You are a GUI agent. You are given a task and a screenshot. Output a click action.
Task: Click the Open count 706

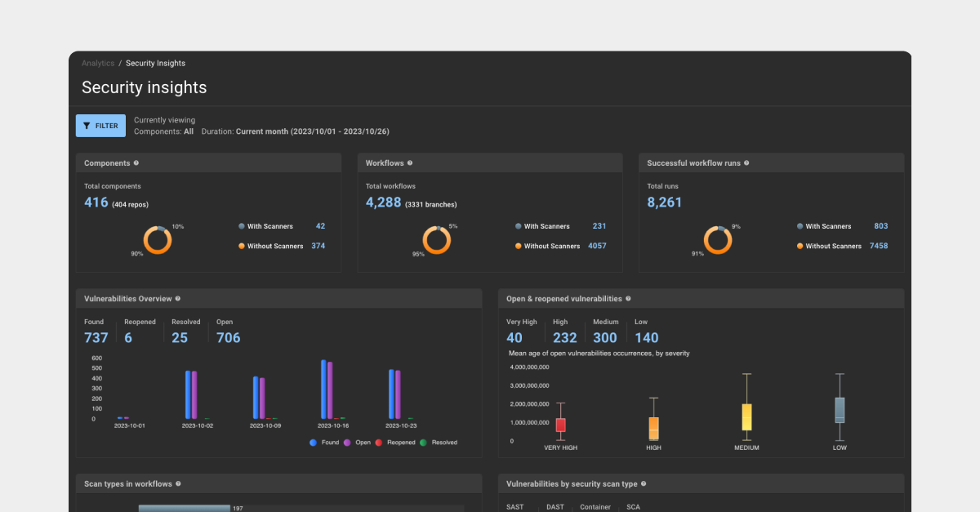coord(229,337)
